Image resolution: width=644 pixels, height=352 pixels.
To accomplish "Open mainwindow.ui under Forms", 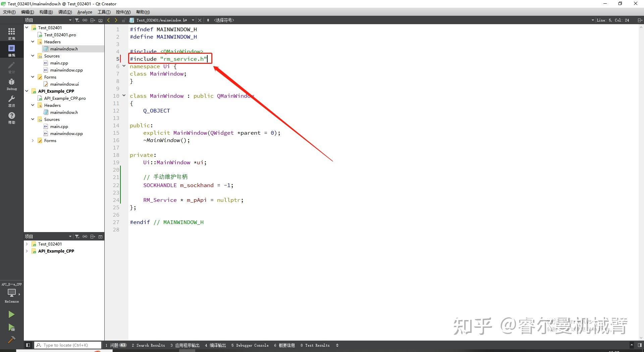I will 64,84.
